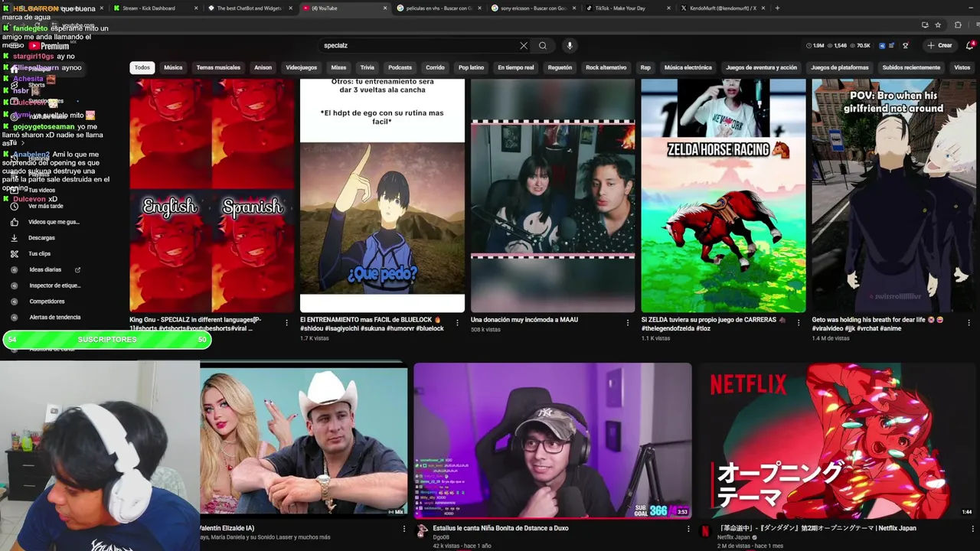Viewport: 980px width, 551px height.
Task: Play the ZELDA HORSE RACING short
Action: pos(724,196)
